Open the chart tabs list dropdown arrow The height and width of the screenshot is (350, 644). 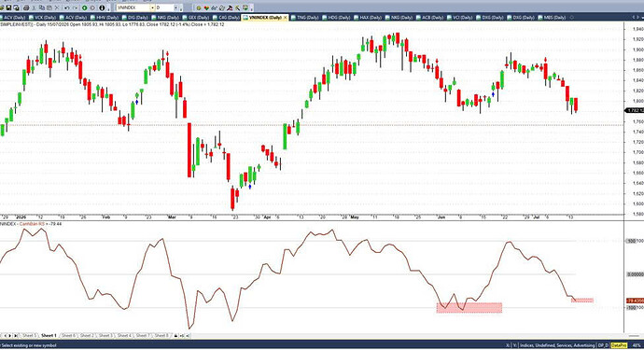643,17
